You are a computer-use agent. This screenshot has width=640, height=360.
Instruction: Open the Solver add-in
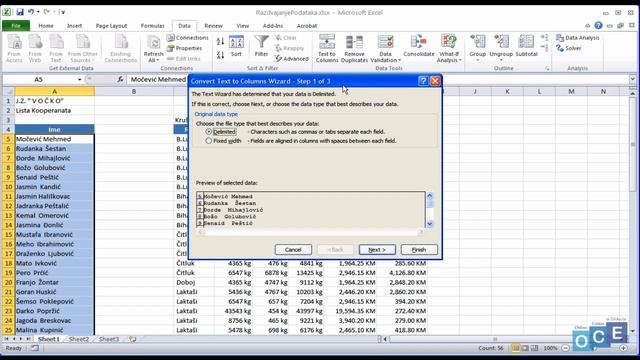point(569,48)
